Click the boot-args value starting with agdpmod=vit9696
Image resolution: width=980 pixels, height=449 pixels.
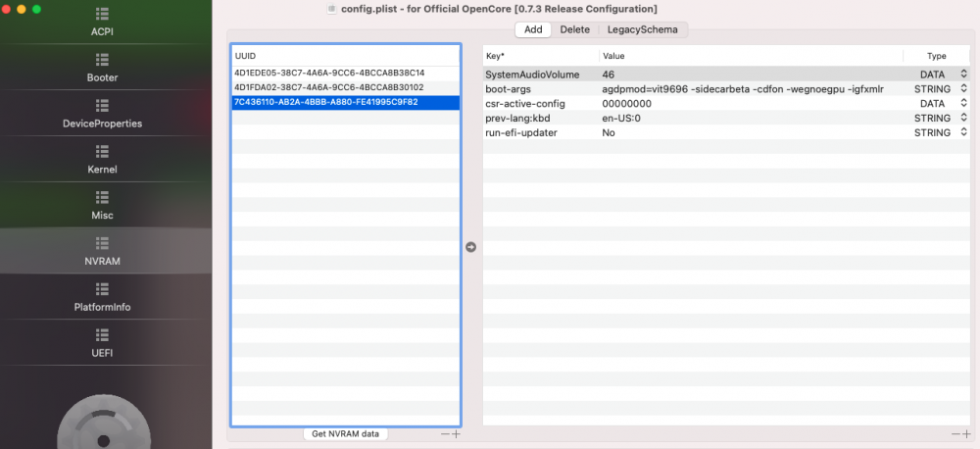pos(743,89)
